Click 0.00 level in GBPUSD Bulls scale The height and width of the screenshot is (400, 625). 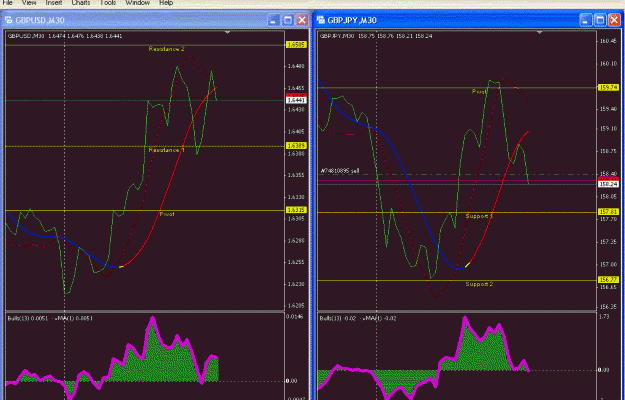[292, 381]
